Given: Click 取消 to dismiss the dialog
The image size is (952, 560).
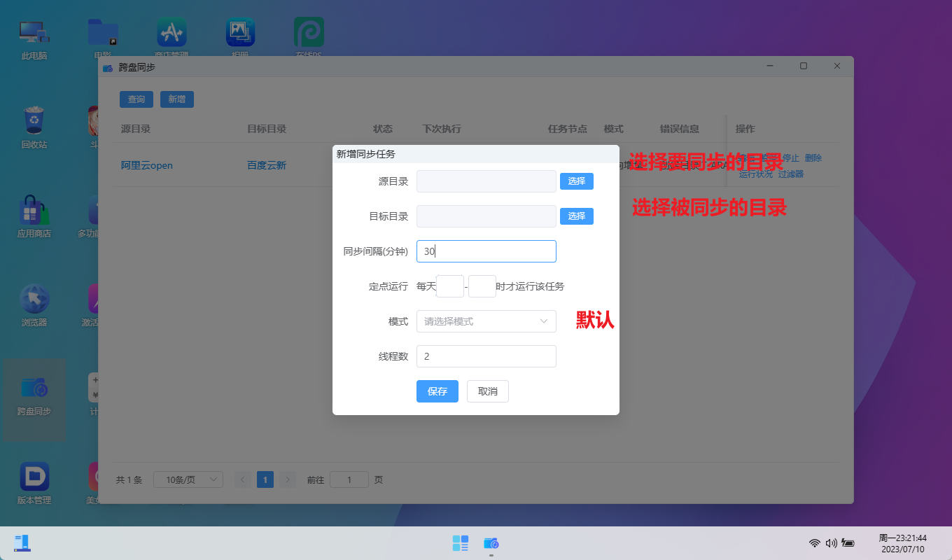Looking at the screenshot, I should click(487, 391).
